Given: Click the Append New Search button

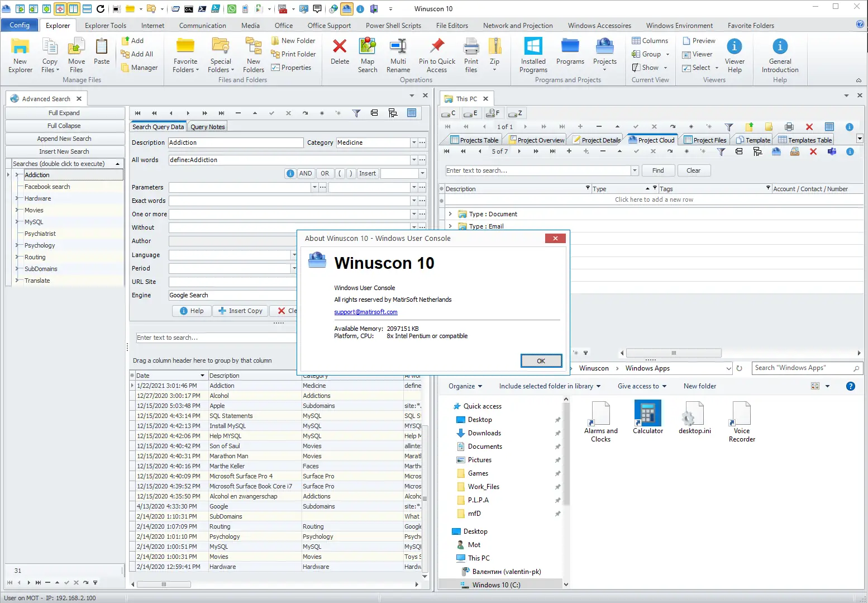Looking at the screenshot, I should 64,139.
